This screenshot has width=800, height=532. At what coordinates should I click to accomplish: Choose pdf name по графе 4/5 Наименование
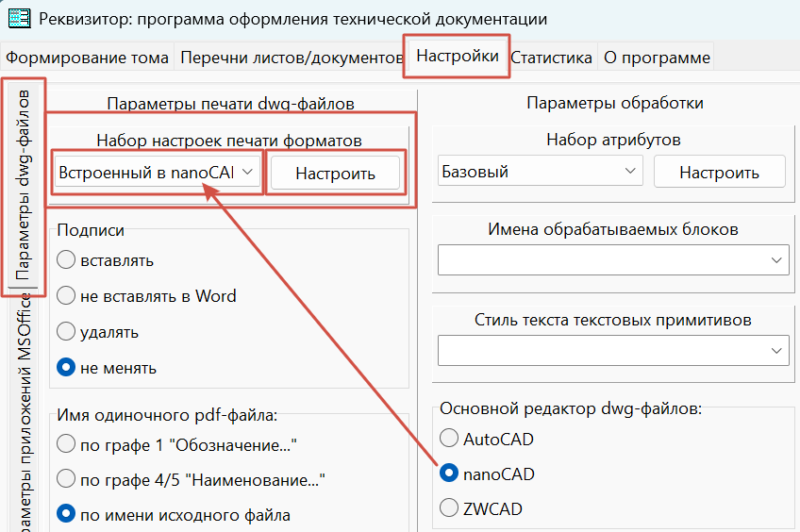click(191, 479)
